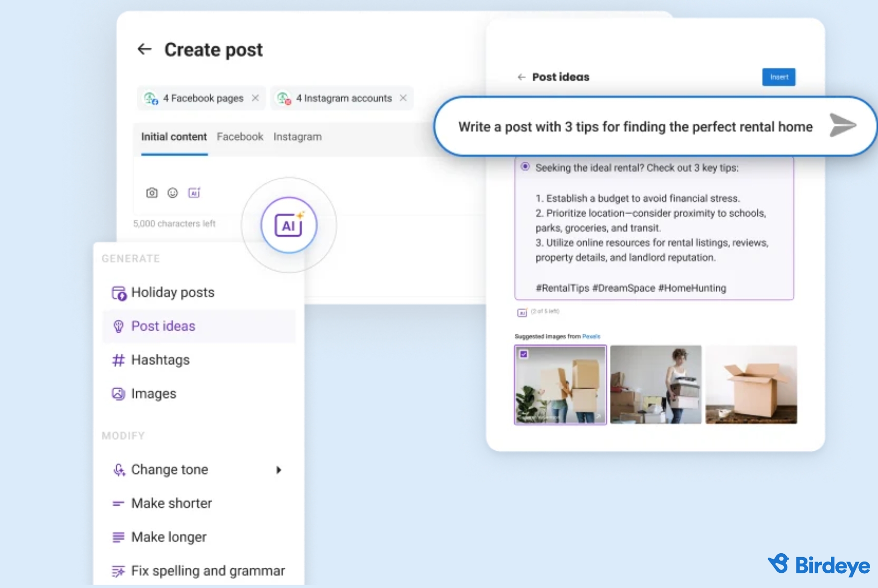Expand the Change tone submenu arrow

[279, 469]
